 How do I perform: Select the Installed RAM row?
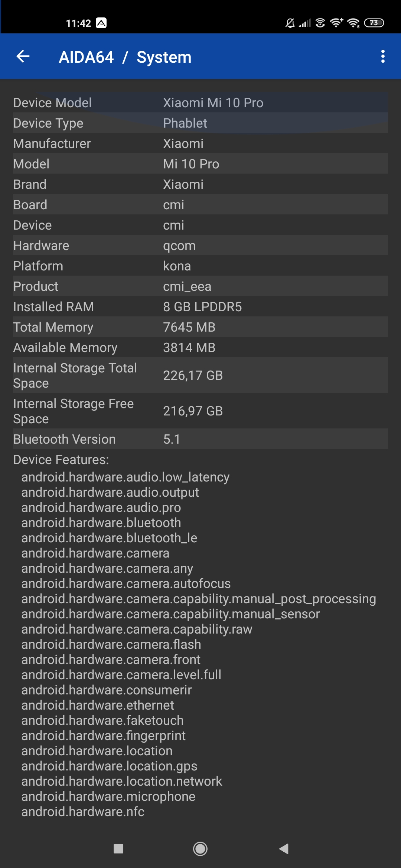coord(200,307)
